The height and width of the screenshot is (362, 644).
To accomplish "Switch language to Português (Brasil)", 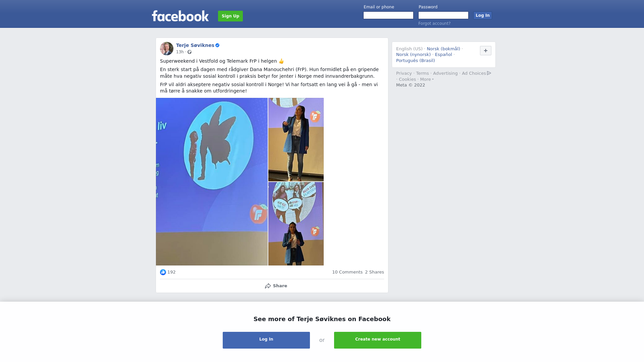I will coord(416,61).
